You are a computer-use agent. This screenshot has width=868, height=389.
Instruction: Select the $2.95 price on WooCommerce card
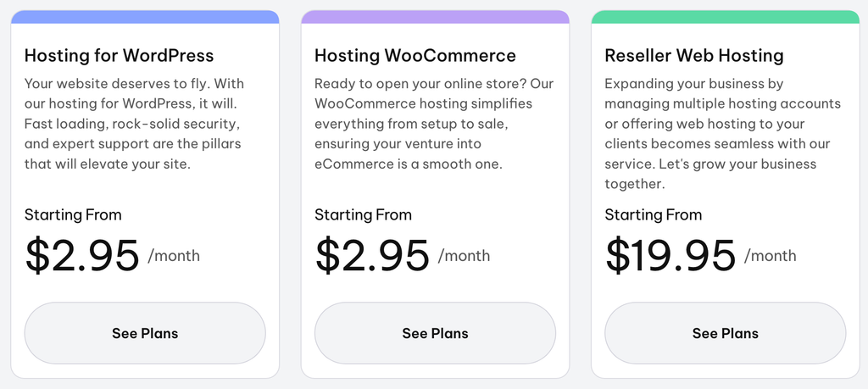coord(372,256)
